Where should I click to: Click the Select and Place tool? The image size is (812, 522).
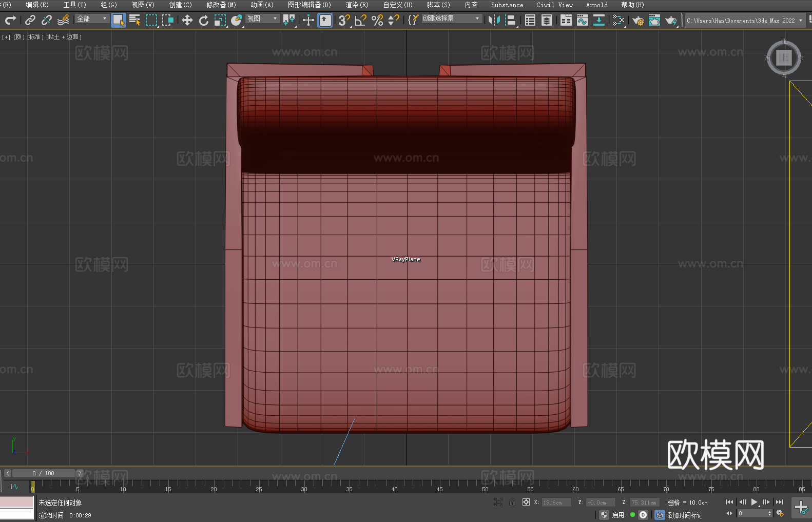click(237, 20)
